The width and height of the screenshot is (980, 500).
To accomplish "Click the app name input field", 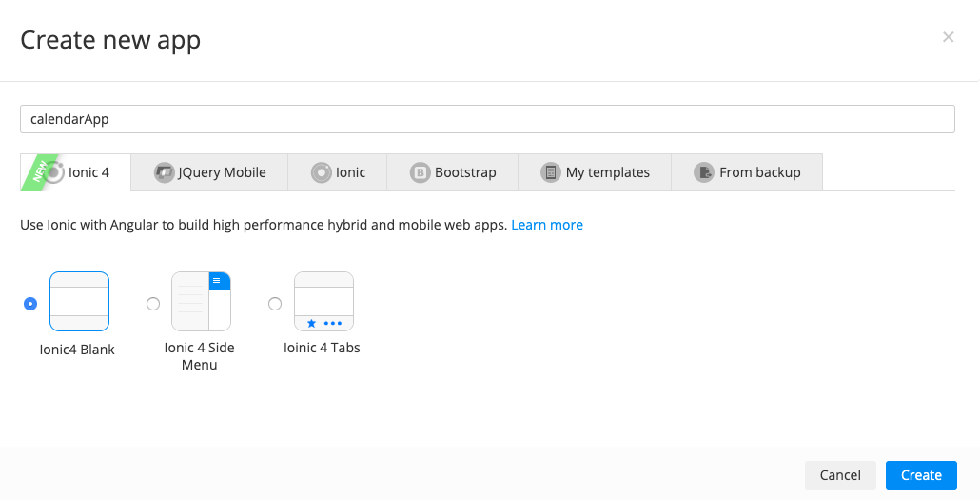I will pos(487,119).
